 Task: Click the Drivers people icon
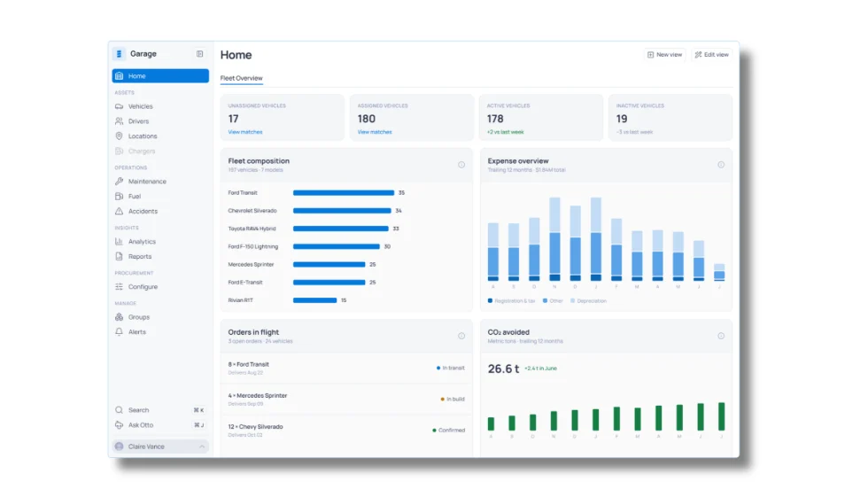pyautogui.click(x=119, y=121)
